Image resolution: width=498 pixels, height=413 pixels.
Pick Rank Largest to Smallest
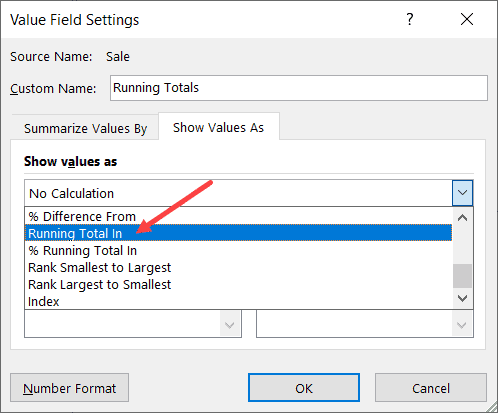[238, 284]
